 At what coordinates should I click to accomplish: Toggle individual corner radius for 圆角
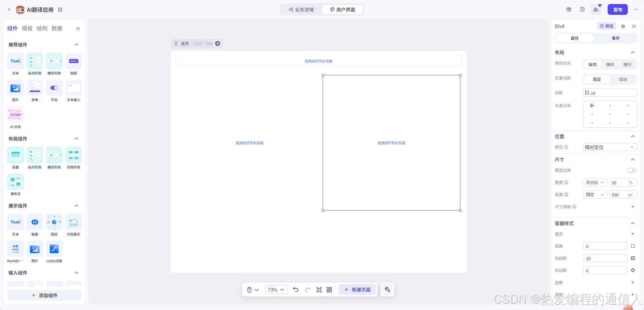click(x=633, y=246)
